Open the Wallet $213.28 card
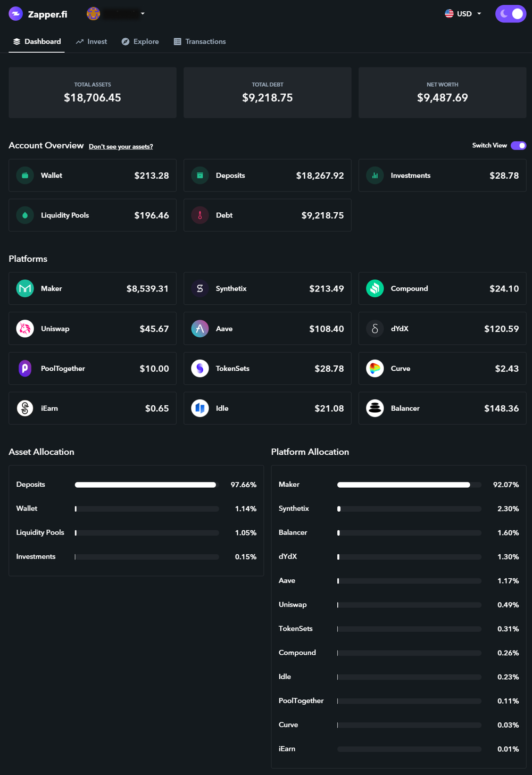 93,176
